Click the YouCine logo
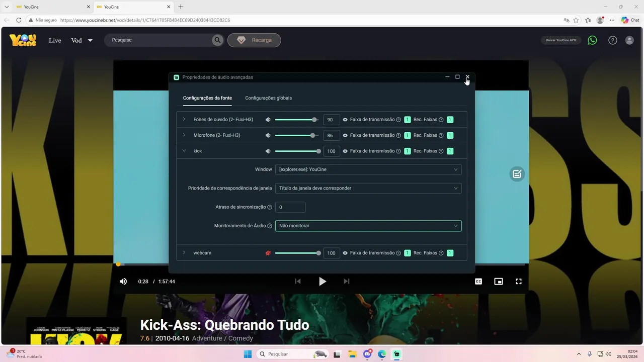The image size is (644, 362). tap(23, 40)
